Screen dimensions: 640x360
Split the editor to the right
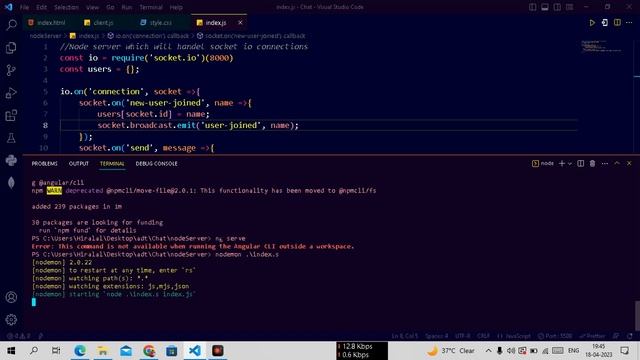617,23
